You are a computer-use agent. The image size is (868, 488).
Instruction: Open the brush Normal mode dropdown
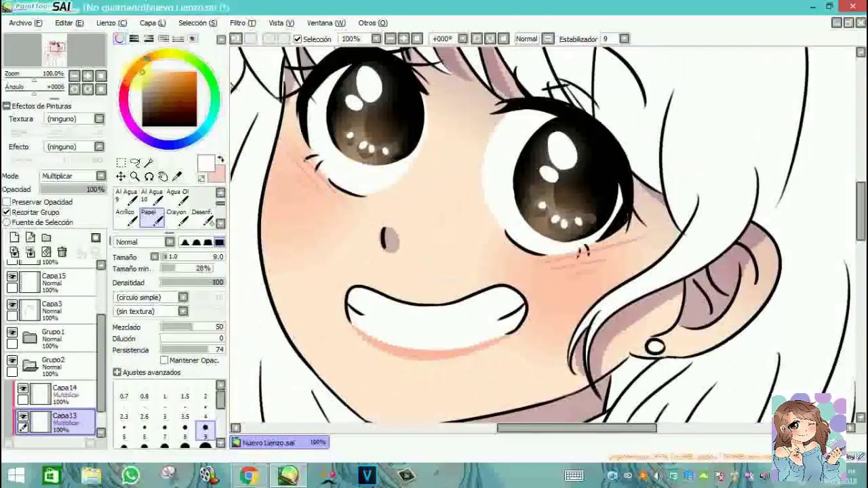point(169,242)
